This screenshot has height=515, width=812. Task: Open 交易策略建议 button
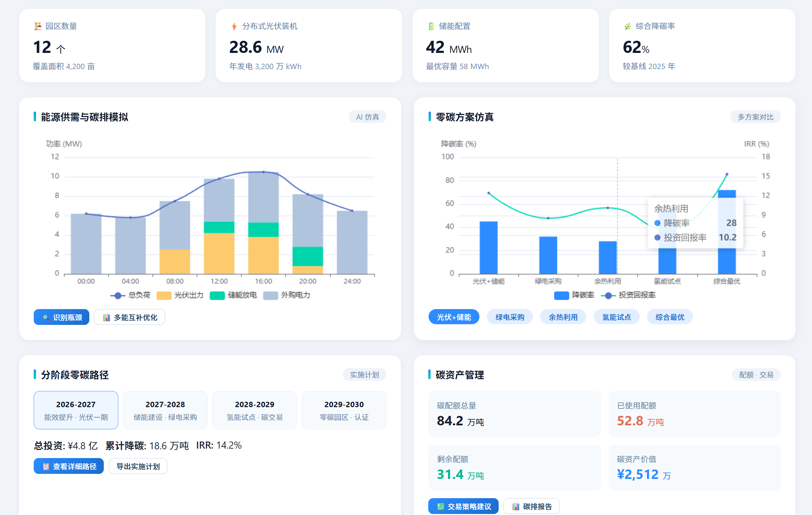463,506
